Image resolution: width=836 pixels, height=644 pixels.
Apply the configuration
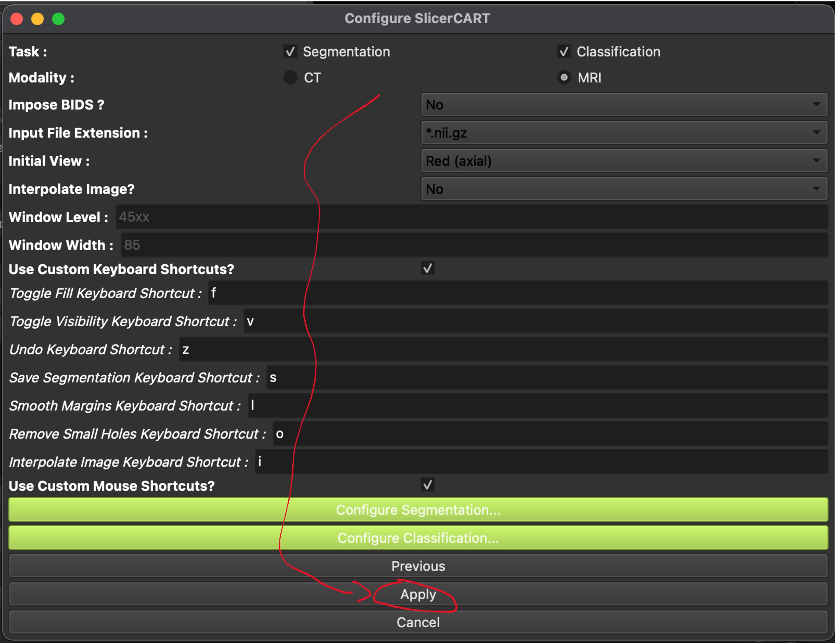(x=418, y=594)
